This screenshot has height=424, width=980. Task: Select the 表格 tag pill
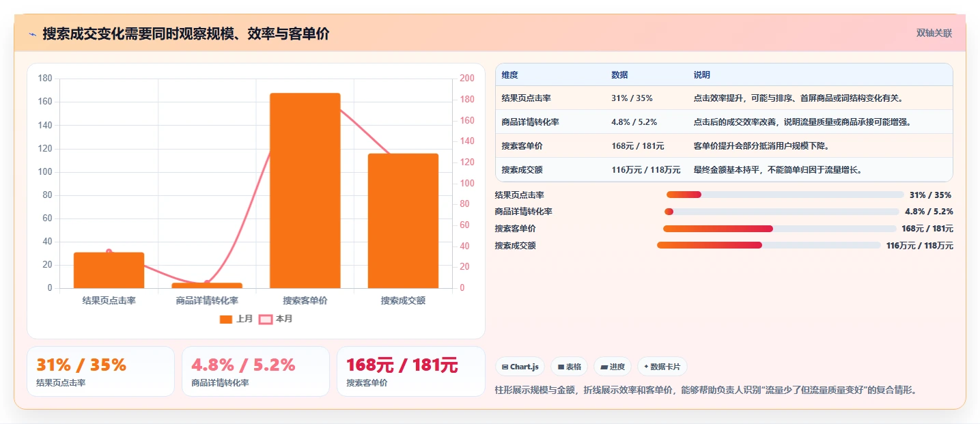[x=570, y=367]
